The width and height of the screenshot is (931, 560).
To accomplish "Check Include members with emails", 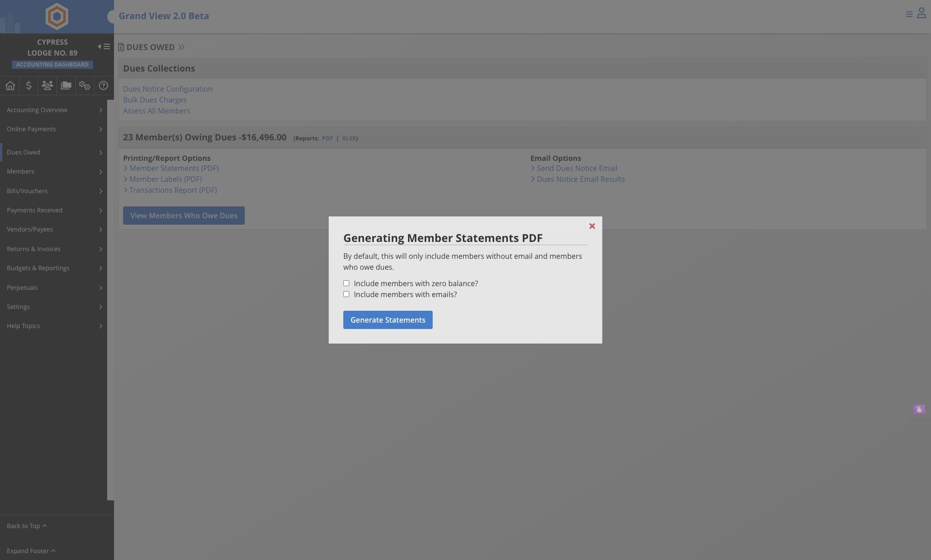I will [x=347, y=294].
